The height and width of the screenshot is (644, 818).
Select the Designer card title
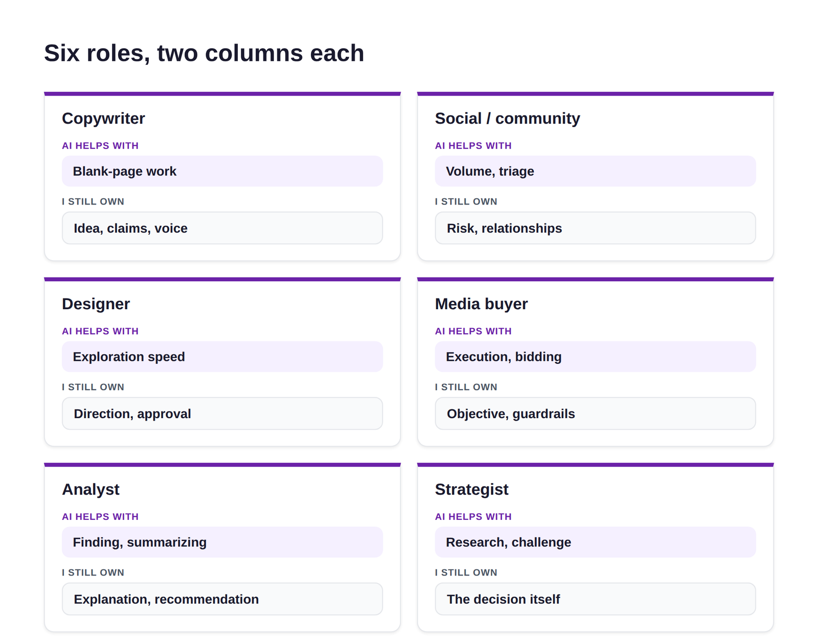(96, 304)
